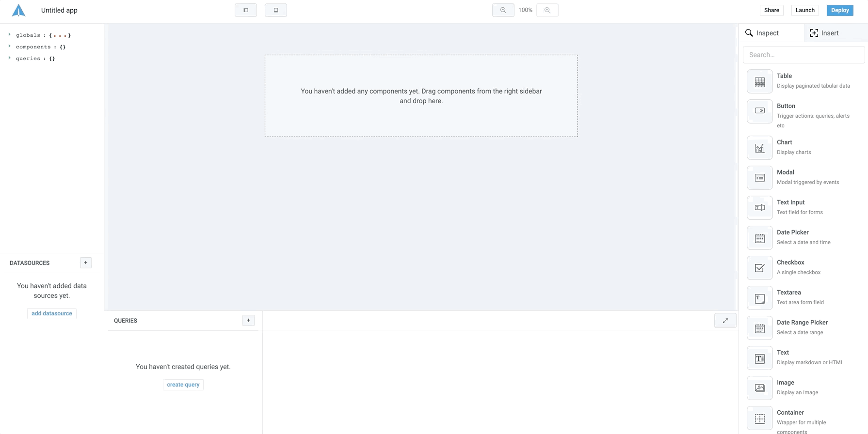The image size is (868, 434).
Task: Expand the components tree node
Action: pos(9,46)
